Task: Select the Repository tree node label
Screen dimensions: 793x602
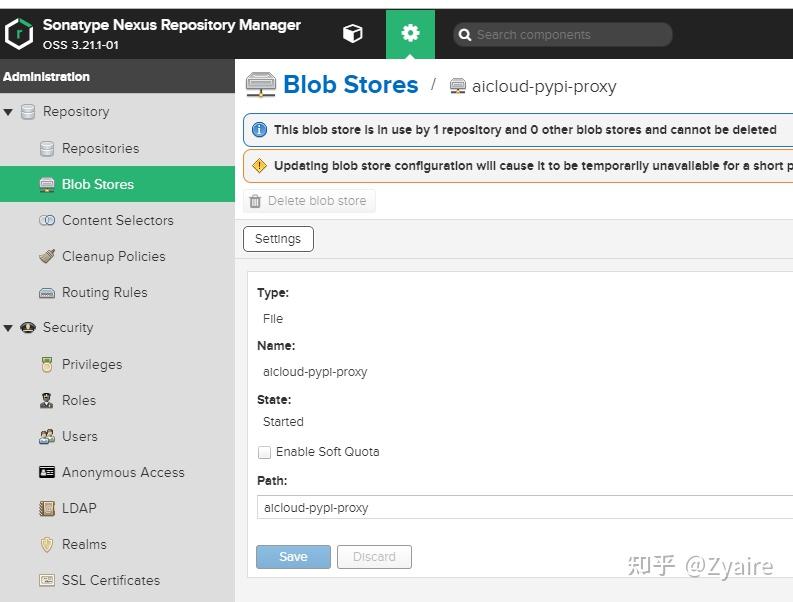Action: click(76, 111)
